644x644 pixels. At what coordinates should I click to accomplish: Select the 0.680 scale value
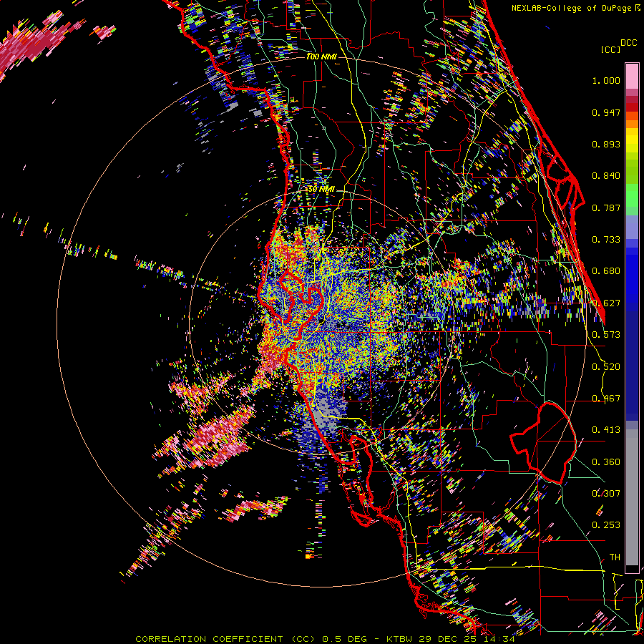[x=606, y=271]
